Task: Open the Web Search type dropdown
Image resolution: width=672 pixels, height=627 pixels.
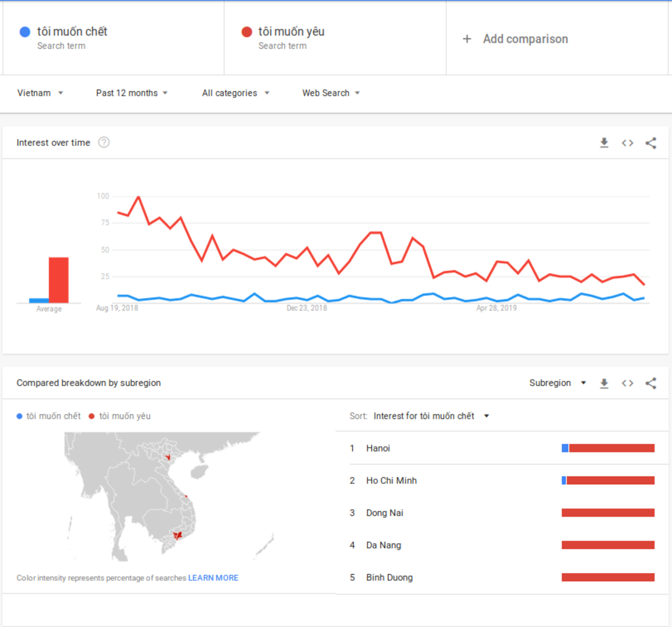Action: [331, 93]
